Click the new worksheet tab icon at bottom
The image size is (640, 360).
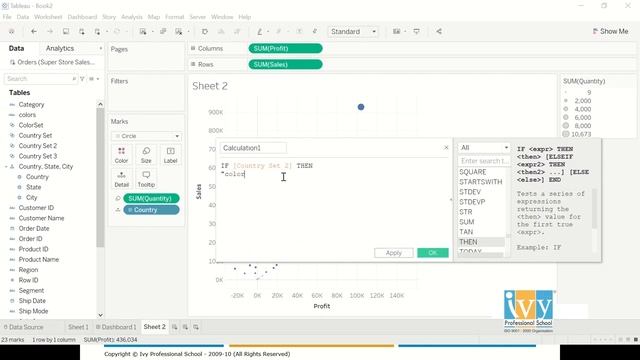coord(174,327)
